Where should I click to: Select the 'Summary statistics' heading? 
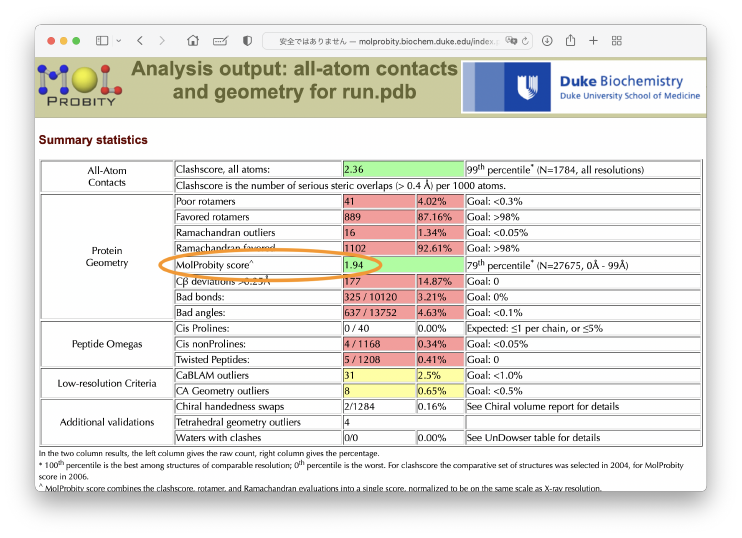93,140
